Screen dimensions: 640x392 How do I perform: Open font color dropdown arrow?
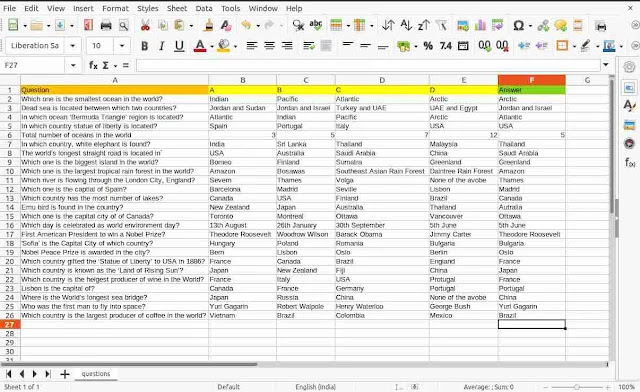point(211,46)
